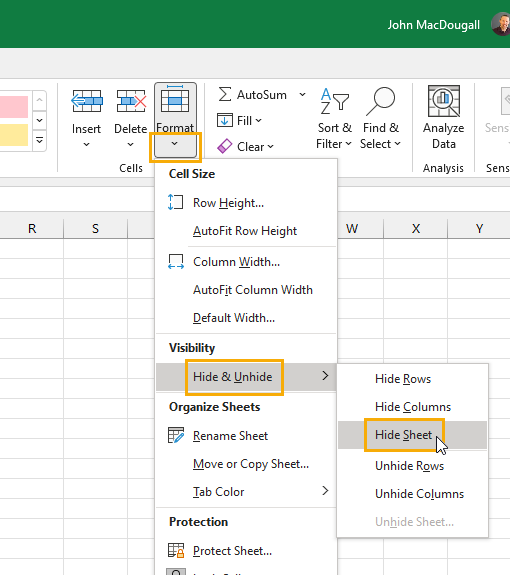Click the Analyze Data label
Image resolution: width=510 pixels, height=575 pixels.
444,136
